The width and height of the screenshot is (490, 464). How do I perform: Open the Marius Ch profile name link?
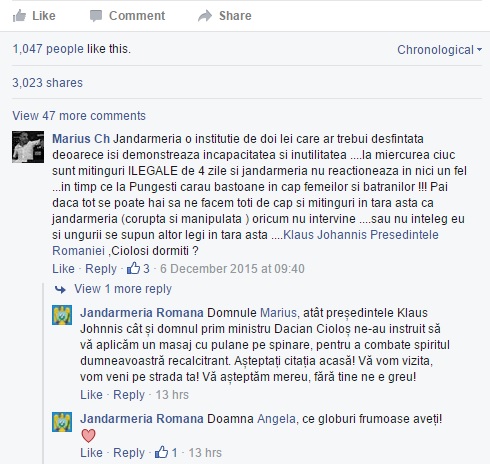[x=81, y=139]
